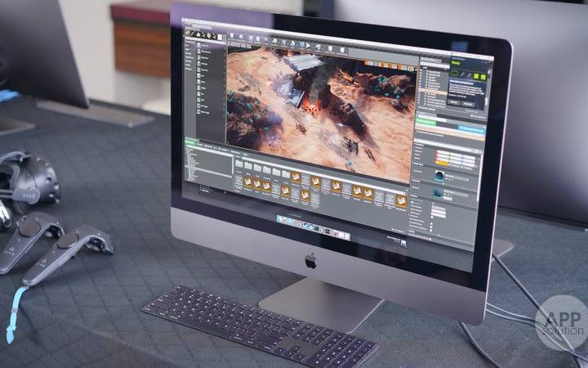Click the Location X red-labeled transform field

(x=443, y=152)
